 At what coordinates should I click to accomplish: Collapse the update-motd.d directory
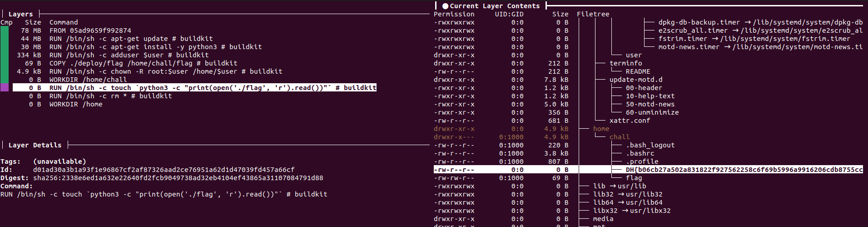pyautogui.click(x=636, y=80)
